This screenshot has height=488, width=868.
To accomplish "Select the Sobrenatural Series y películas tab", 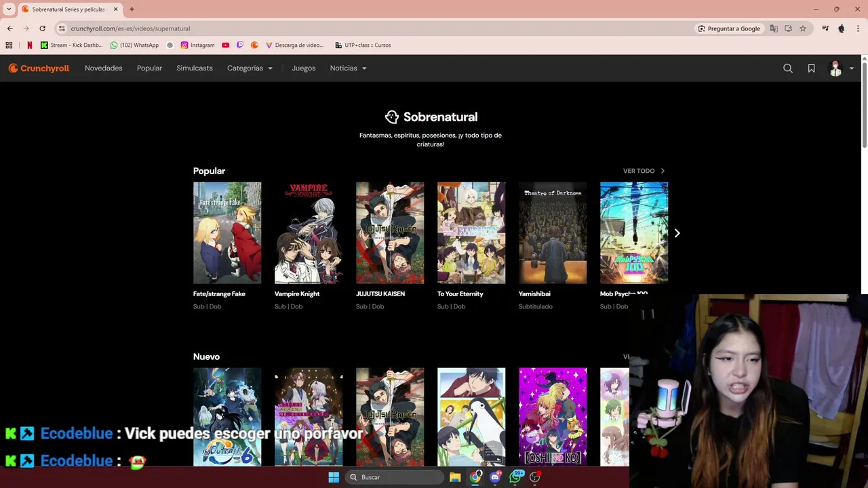I will pos(70,9).
